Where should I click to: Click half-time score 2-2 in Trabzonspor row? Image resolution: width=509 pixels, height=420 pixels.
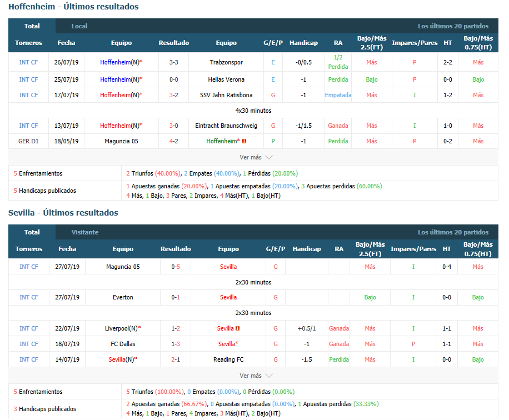pos(448,62)
